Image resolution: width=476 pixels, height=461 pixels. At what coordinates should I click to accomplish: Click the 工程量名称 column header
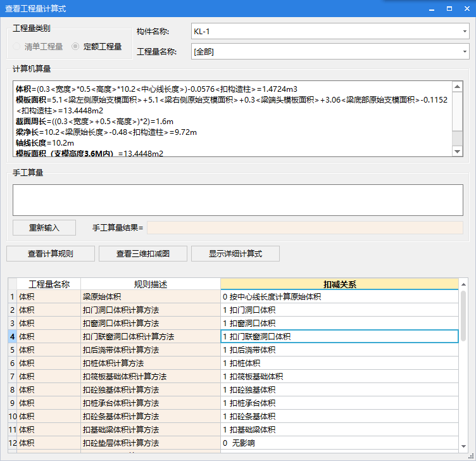point(49,284)
